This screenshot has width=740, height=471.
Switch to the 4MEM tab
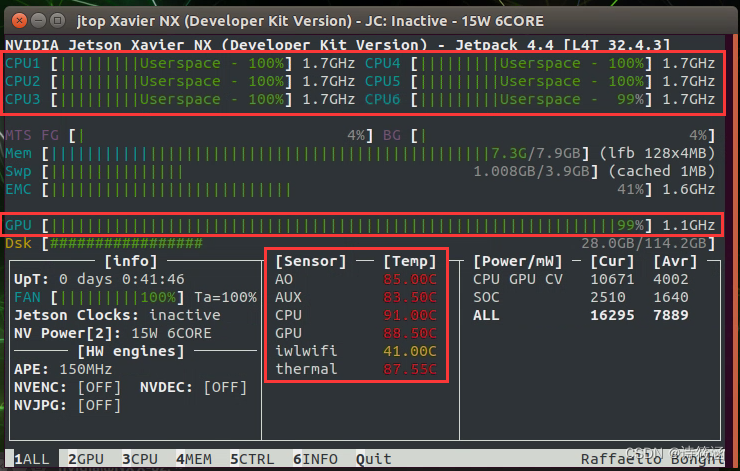click(193, 459)
